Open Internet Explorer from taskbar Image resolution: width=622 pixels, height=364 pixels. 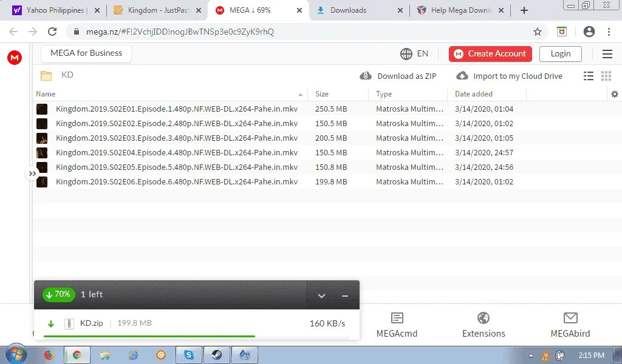point(133,355)
